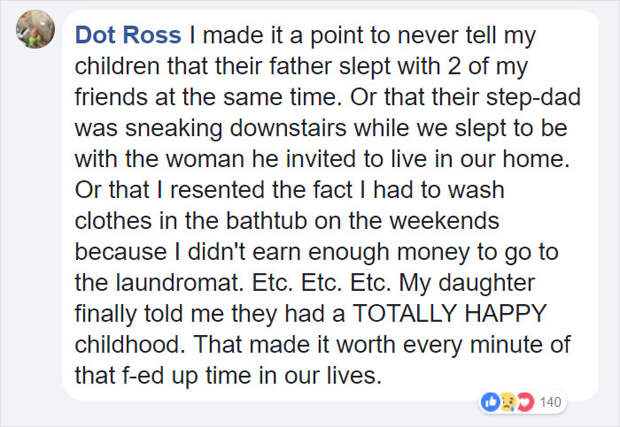Click the word daughter in the comment
This screenshot has width=620, height=427.
point(486,284)
